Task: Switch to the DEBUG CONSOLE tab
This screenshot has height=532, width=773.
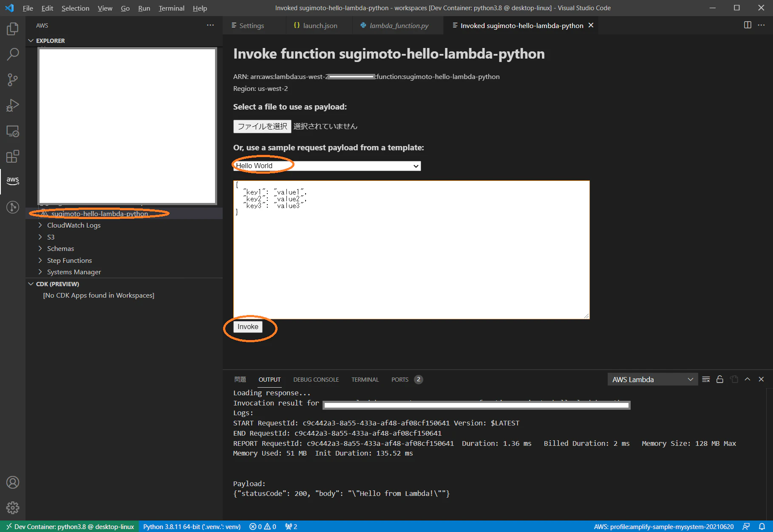Action: [316, 380]
